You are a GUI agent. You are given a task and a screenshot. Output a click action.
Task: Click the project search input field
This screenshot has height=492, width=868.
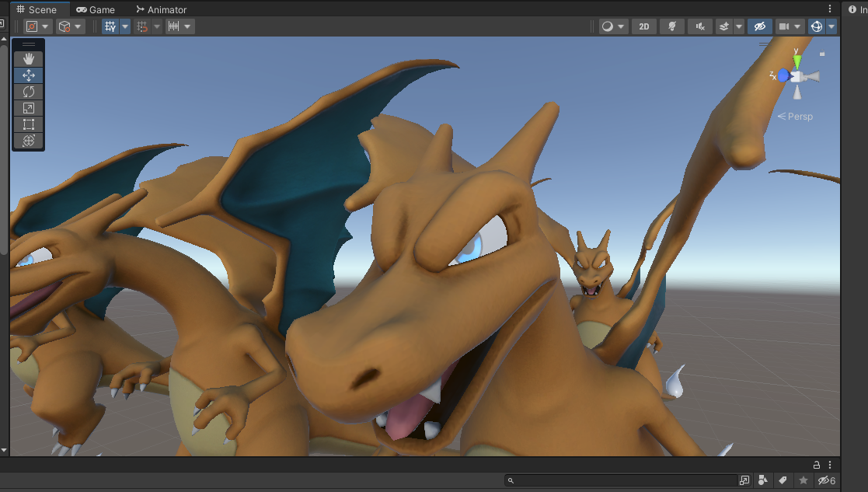point(621,480)
